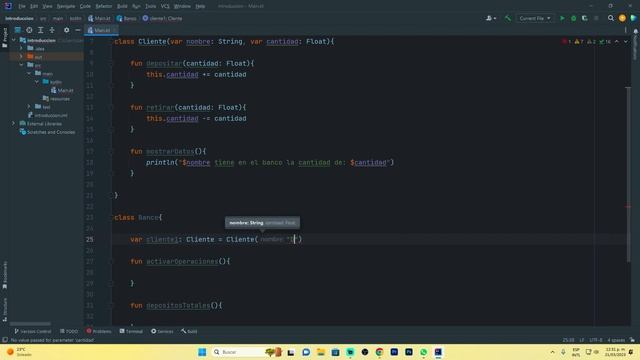640x360 pixels.
Task: Click the editor vertical scrollbar
Action: click(x=628, y=175)
